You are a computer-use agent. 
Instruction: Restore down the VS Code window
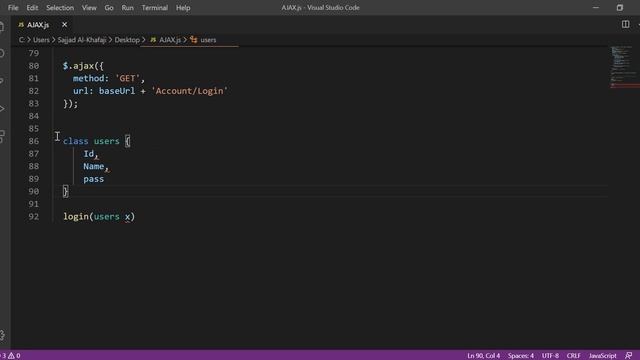(620, 8)
